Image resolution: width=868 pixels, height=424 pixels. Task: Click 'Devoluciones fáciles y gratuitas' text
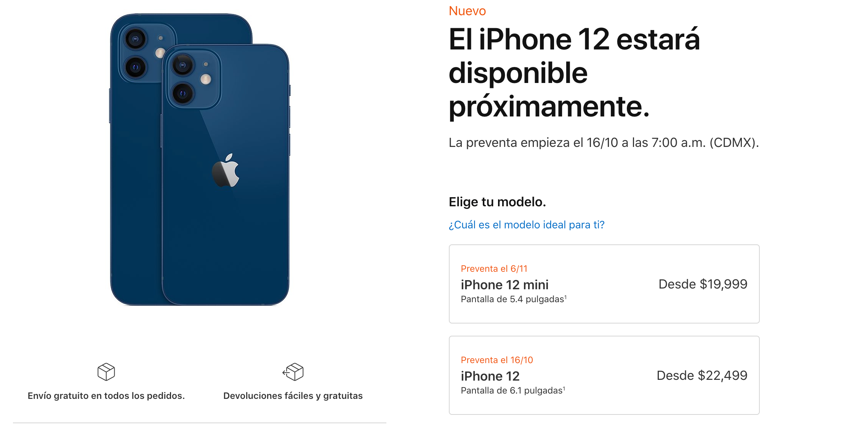click(293, 396)
